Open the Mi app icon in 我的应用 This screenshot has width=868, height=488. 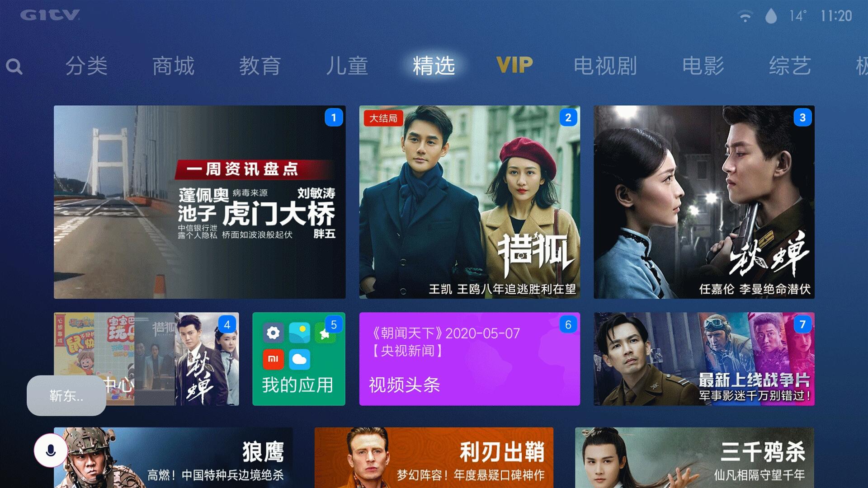273,359
